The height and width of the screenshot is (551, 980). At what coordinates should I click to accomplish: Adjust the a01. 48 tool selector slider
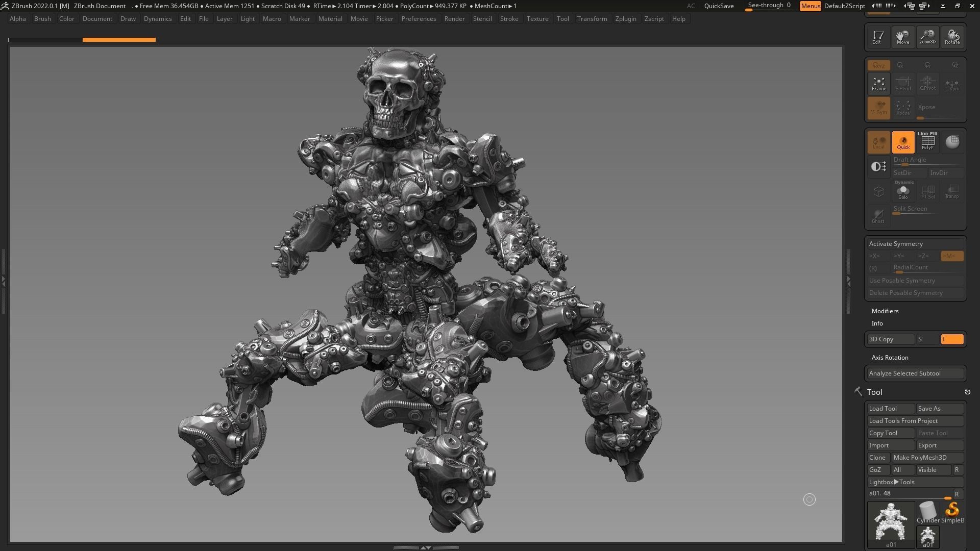[909, 494]
